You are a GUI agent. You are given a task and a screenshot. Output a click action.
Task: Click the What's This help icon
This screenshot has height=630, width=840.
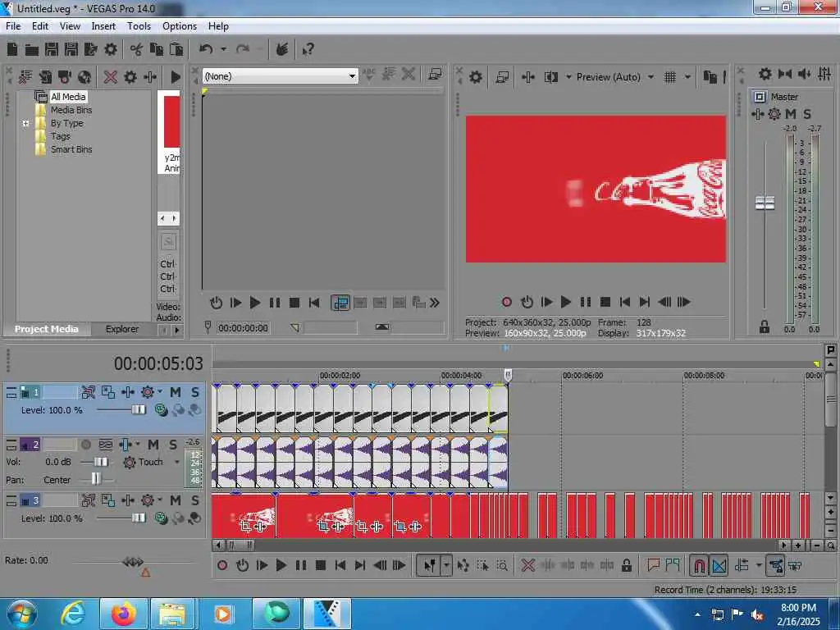click(x=308, y=50)
